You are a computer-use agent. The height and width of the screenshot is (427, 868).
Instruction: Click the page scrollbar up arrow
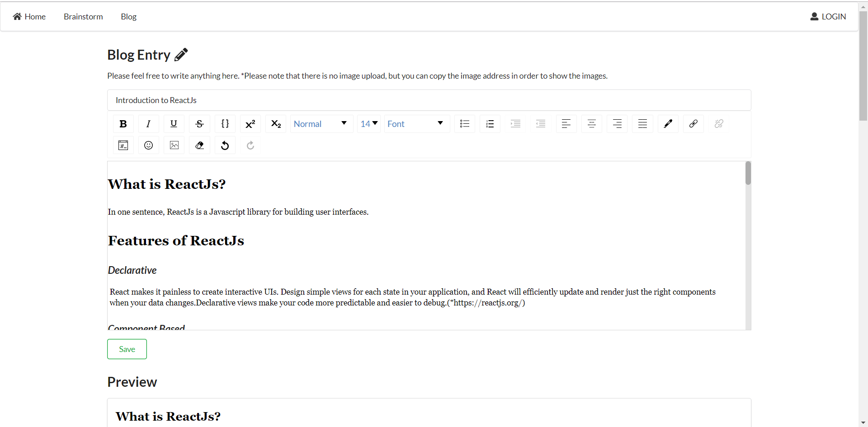click(863, 6)
